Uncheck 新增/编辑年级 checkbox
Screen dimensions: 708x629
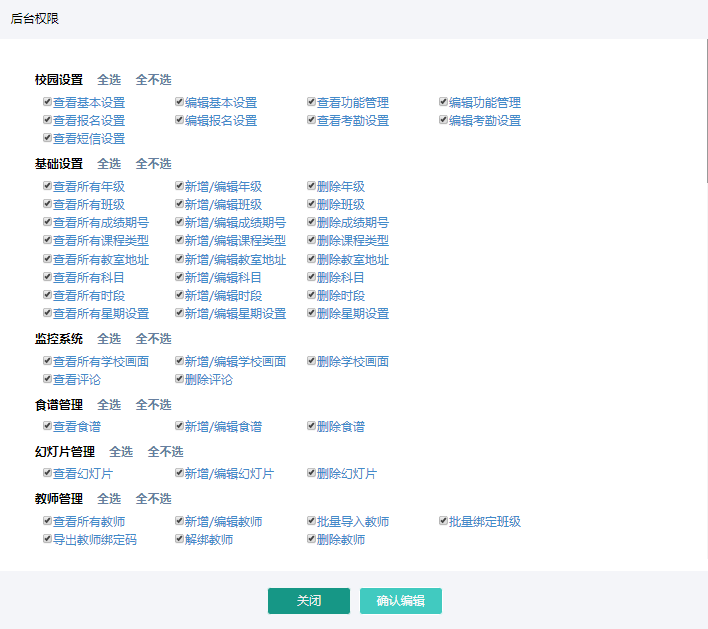pyautogui.click(x=179, y=186)
